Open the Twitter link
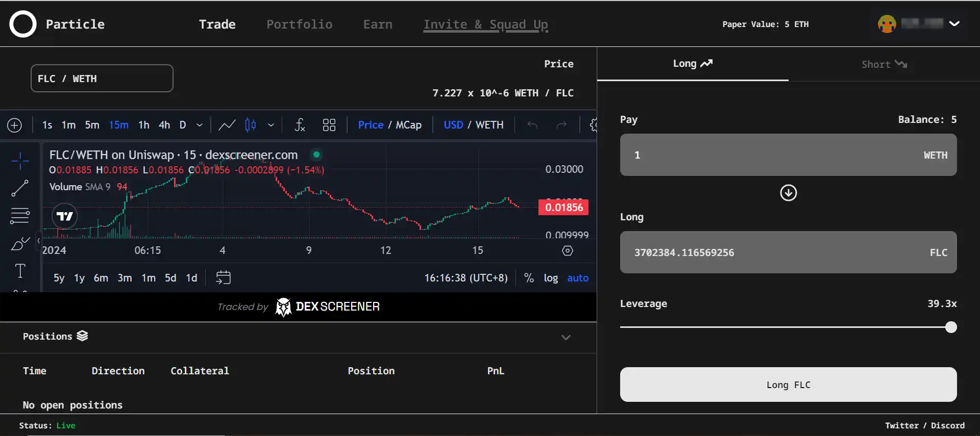This screenshot has height=436, width=980. pos(901,425)
